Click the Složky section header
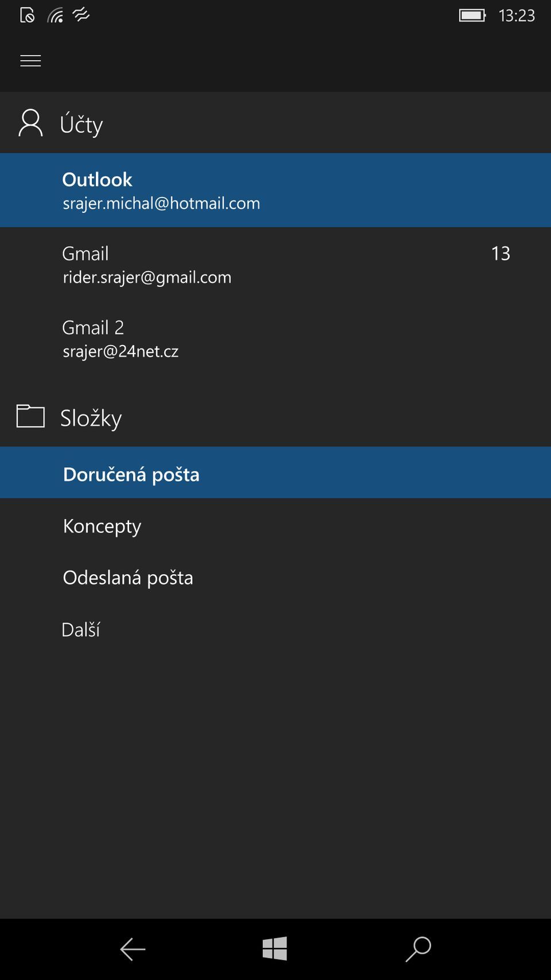This screenshot has height=980, width=551. (91, 417)
